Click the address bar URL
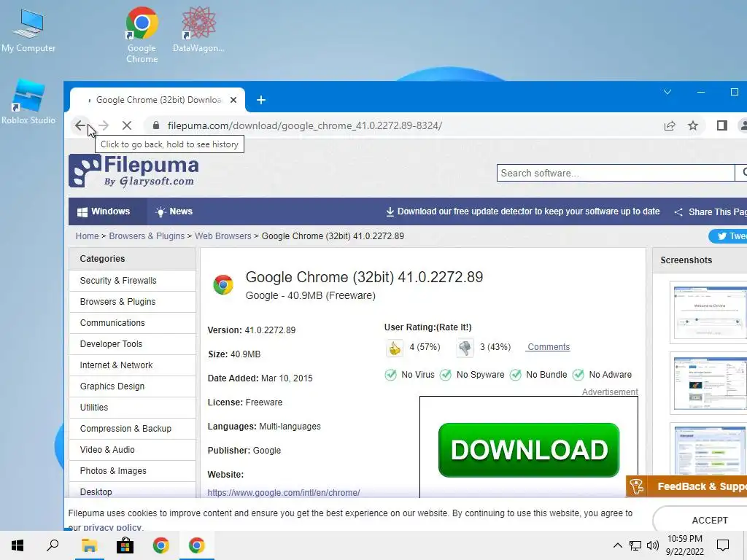 click(305, 125)
